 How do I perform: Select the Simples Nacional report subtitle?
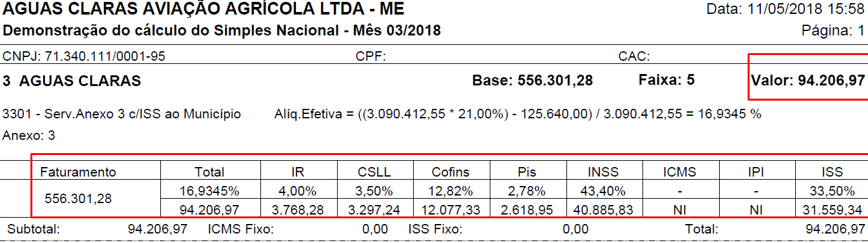tap(222, 31)
